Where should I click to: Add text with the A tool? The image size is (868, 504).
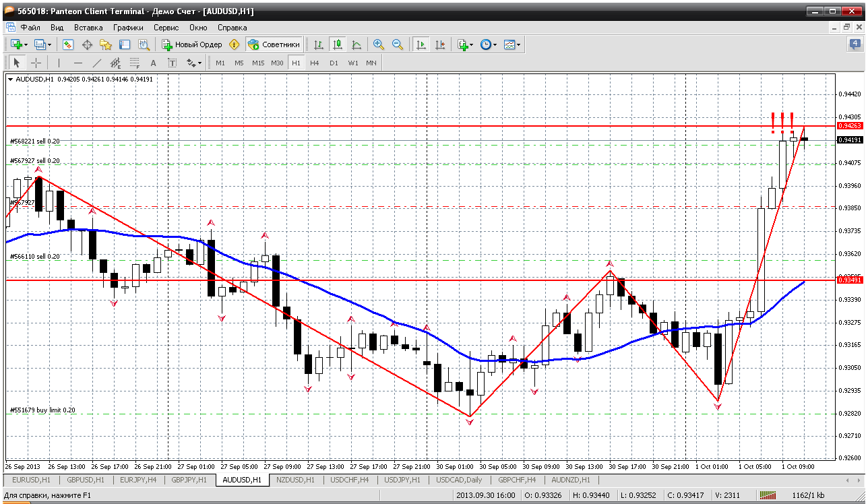point(153,63)
